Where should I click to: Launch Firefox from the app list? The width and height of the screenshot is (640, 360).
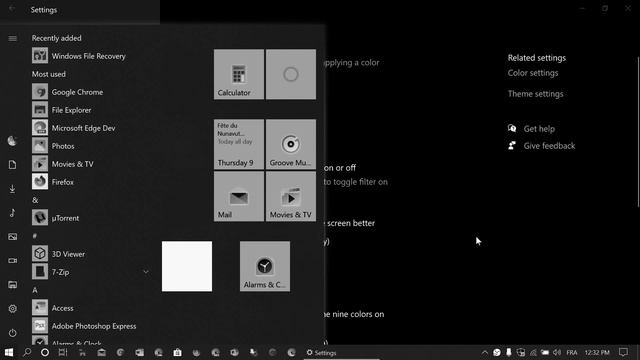click(92, 182)
